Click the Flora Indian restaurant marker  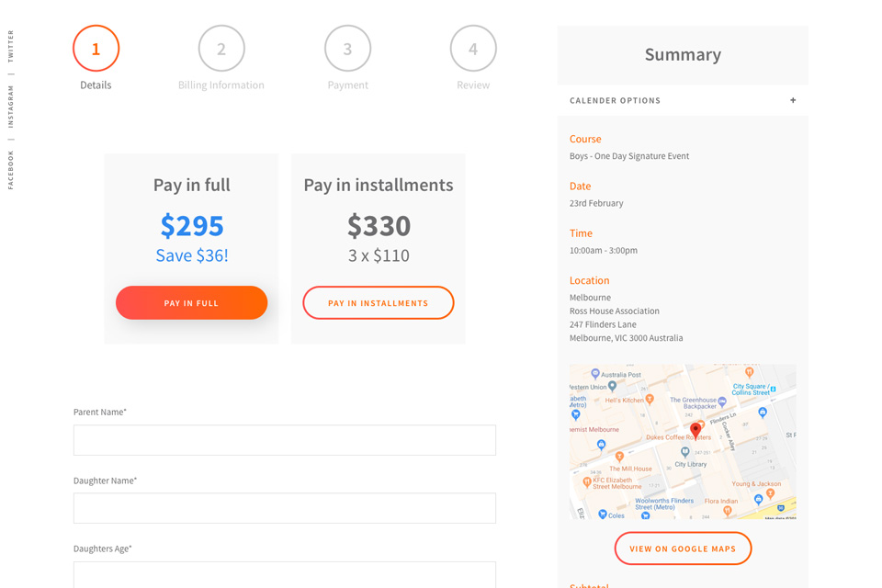pos(727,510)
